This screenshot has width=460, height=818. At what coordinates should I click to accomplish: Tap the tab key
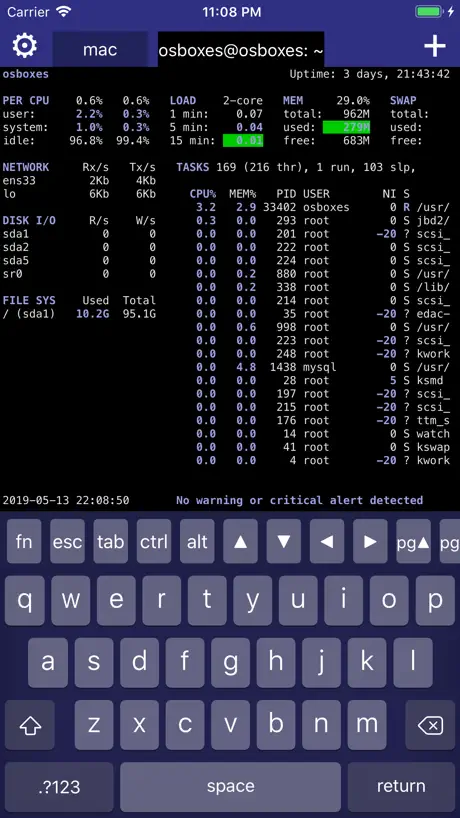111,542
